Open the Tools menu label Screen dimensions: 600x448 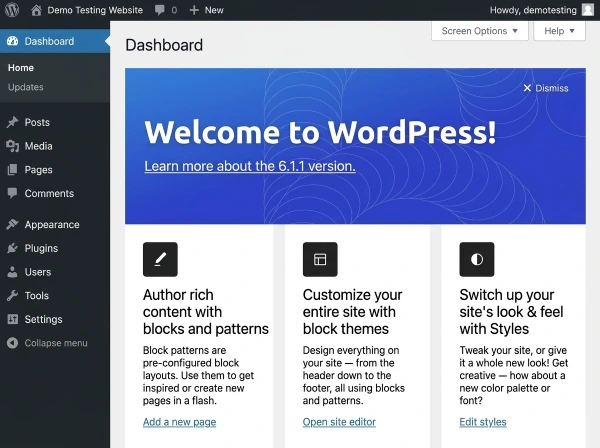coord(37,296)
